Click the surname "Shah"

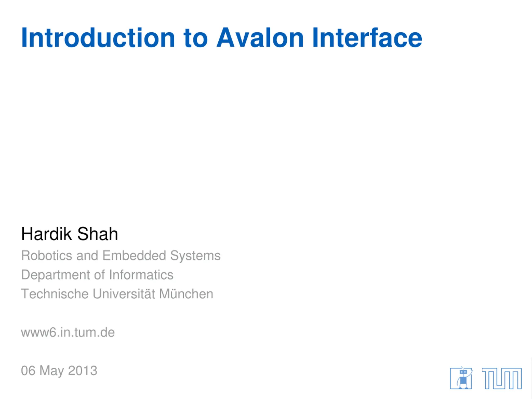98,234
